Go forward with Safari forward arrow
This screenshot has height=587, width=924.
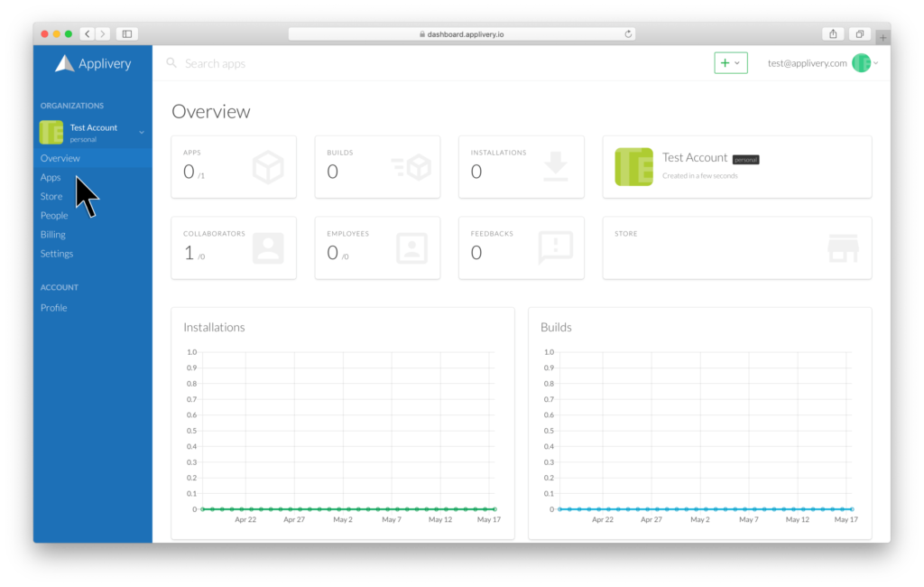103,34
